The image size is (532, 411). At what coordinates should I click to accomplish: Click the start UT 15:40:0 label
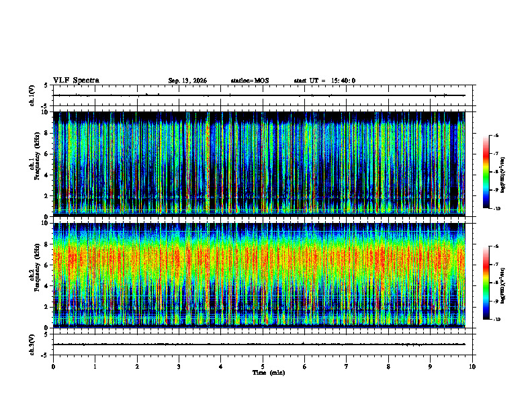tap(324, 81)
